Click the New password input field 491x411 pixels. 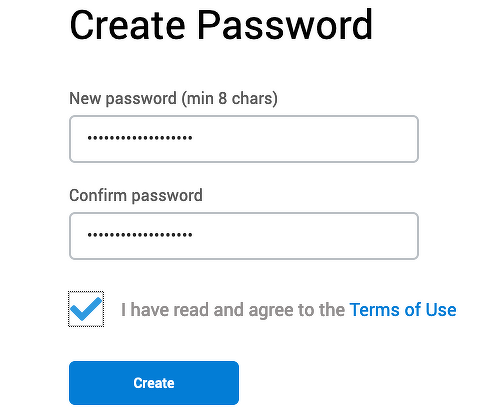pyautogui.click(x=244, y=139)
